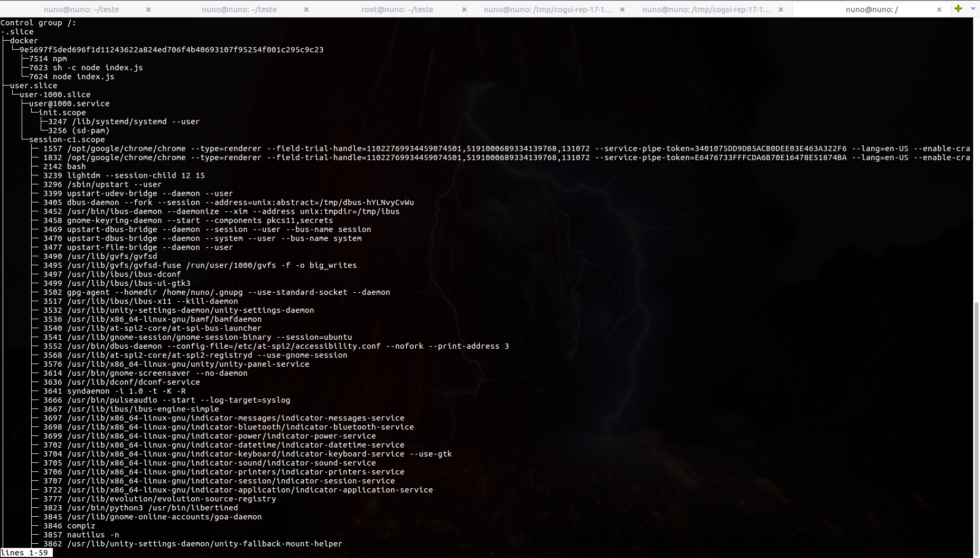Click the docker cgroup tree entry
980x558 pixels.
pos(24,41)
